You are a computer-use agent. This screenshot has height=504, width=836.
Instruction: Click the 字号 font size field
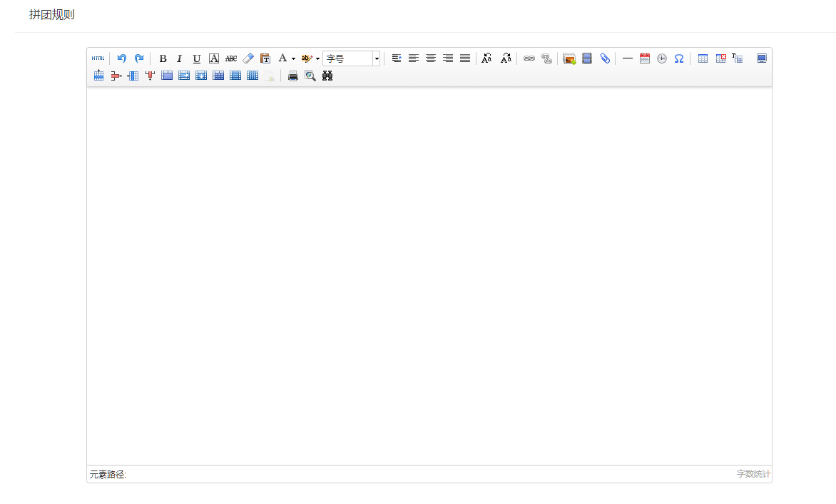[x=348, y=58]
